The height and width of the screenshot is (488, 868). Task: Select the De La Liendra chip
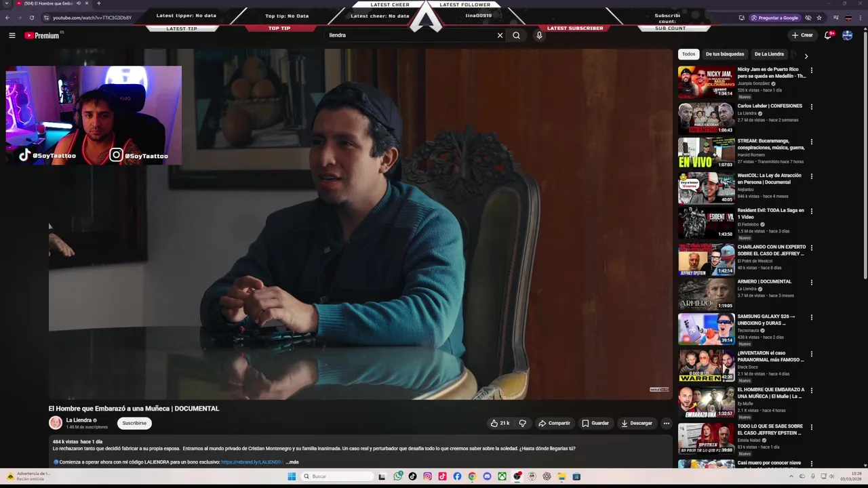[x=769, y=54]
